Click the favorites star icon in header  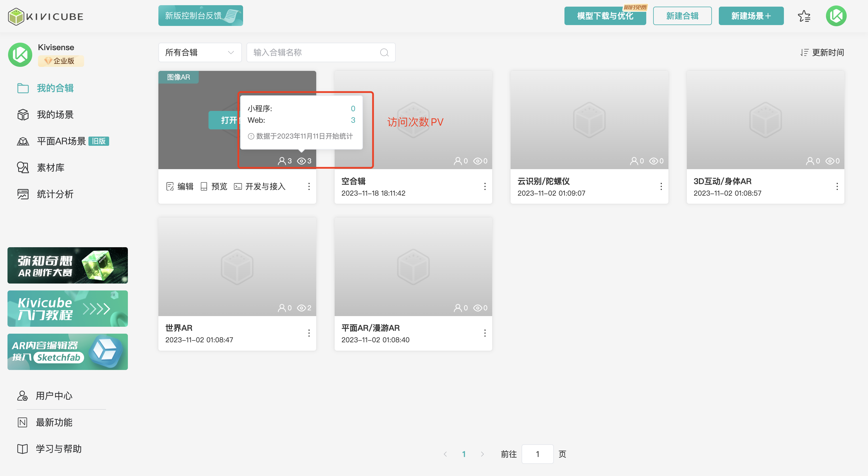point(804,16)
